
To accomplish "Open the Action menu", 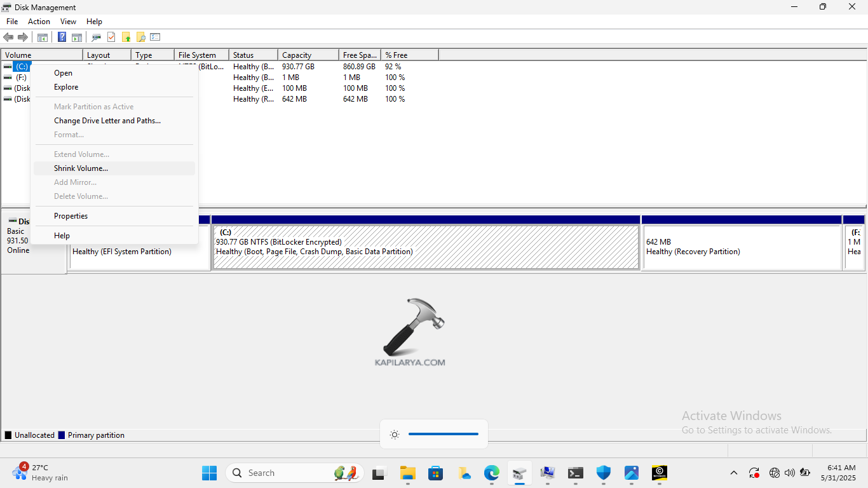I will [x=39, y=21].
